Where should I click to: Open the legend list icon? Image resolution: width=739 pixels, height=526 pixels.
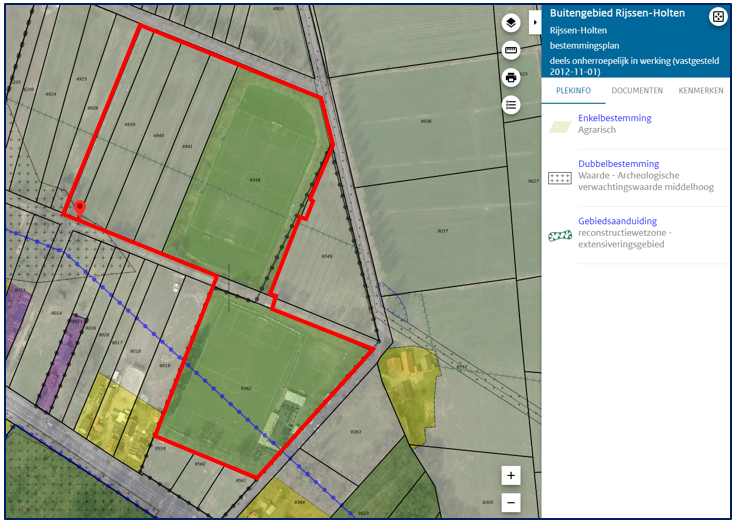click(511, 104)
